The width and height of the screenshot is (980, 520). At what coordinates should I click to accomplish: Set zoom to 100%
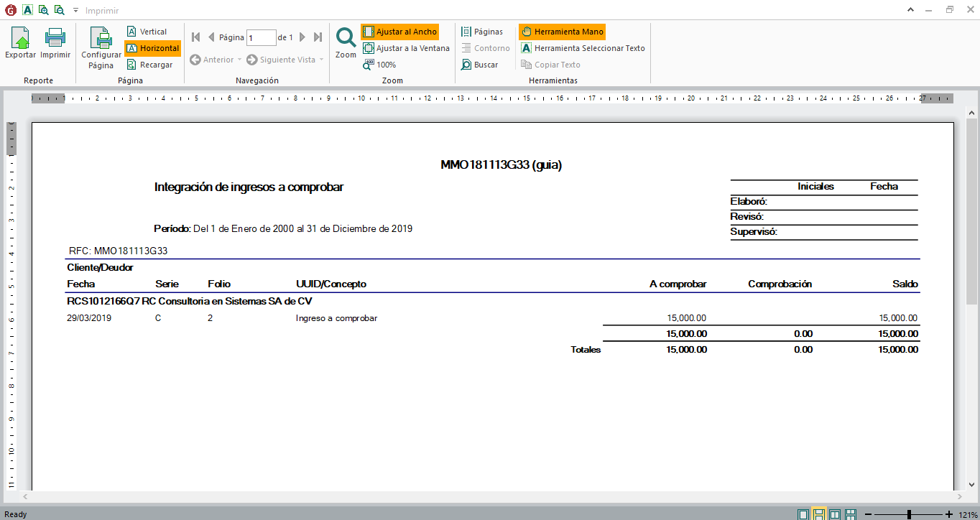[x=379, y=65]
